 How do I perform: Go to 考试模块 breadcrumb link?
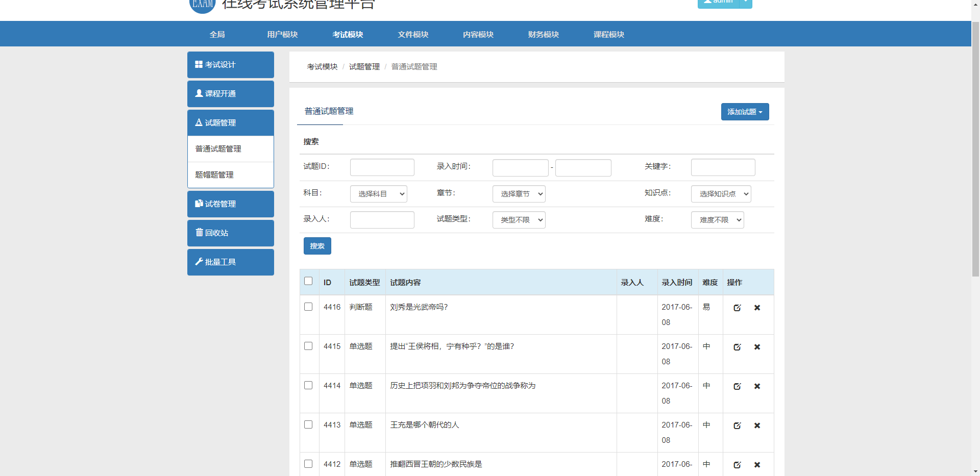(322, 67)
